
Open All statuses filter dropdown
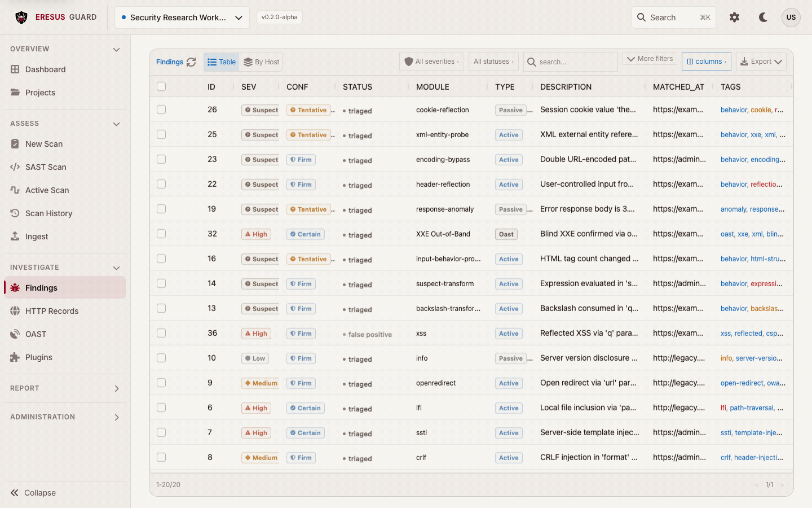(493, 62)
